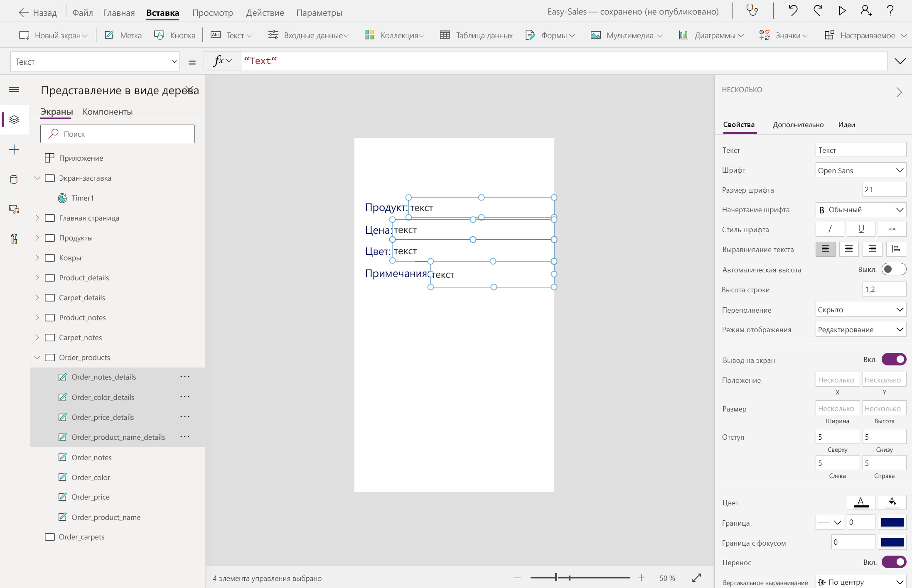Expand the Продукты screen node
Viewport: 912px width, 588px height.
tap(37, 238)
